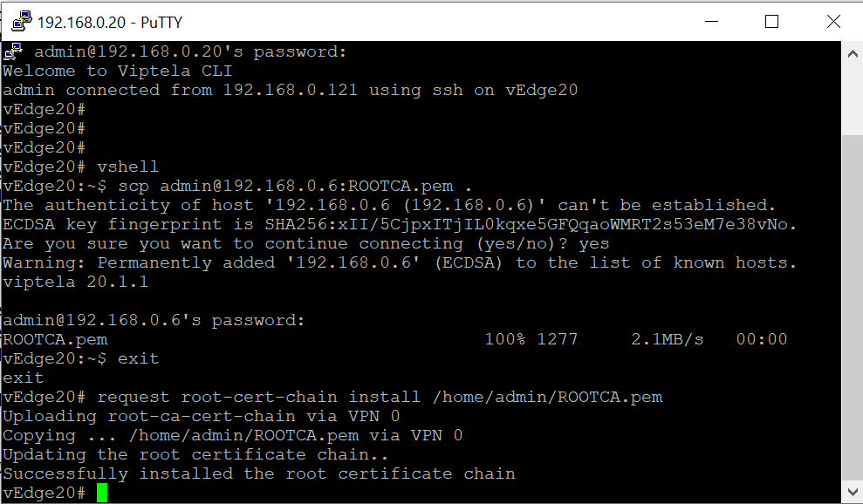Image resolution: width=863 pixels, height=504 pixels.
Task: Click the green cursor block at the prompt
Action: 102,493
